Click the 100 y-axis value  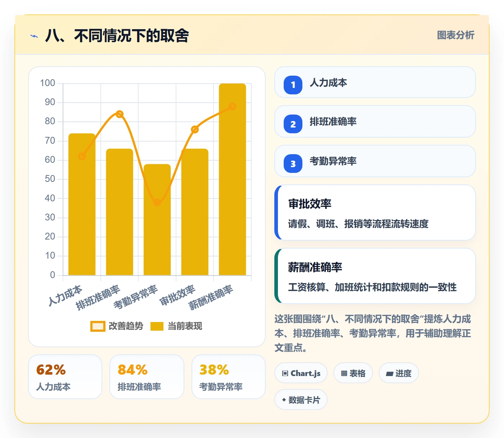pyautogui.click(x=48, y=83)
